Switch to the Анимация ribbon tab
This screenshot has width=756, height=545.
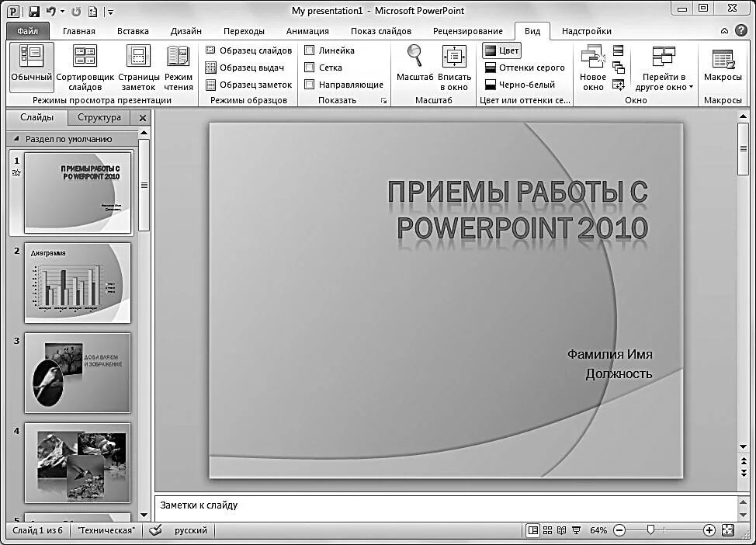tap(307, 31)
